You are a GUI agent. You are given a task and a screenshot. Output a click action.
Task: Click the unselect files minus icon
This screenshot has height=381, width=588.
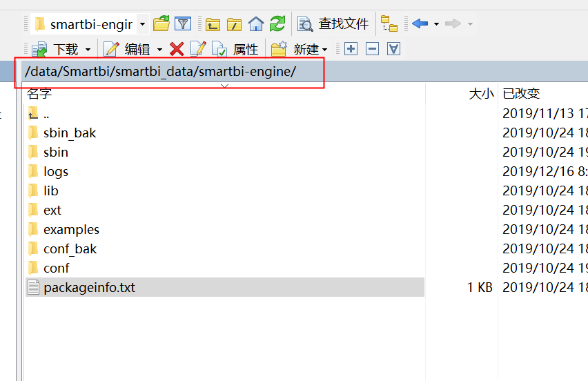372,49
